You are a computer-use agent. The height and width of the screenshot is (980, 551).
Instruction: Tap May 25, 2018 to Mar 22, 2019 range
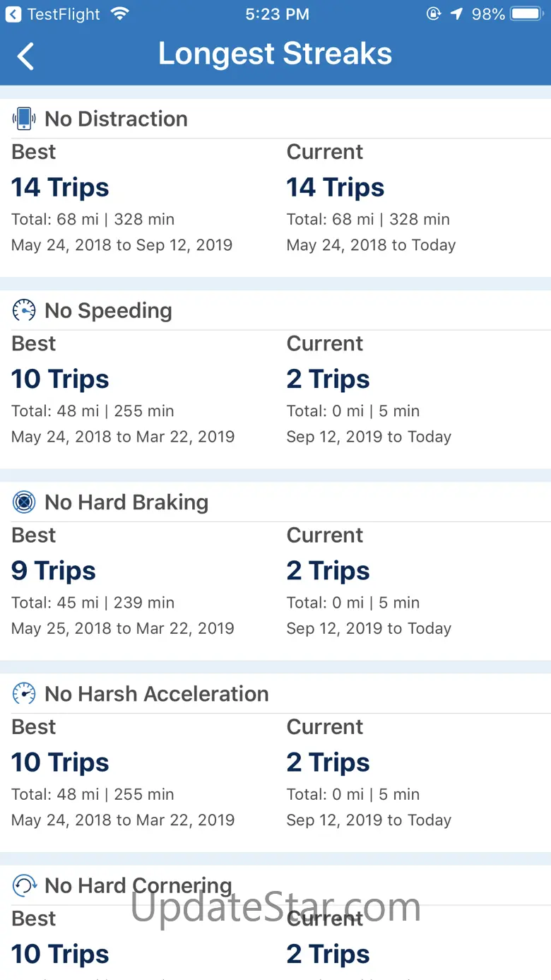pos(123,628)
